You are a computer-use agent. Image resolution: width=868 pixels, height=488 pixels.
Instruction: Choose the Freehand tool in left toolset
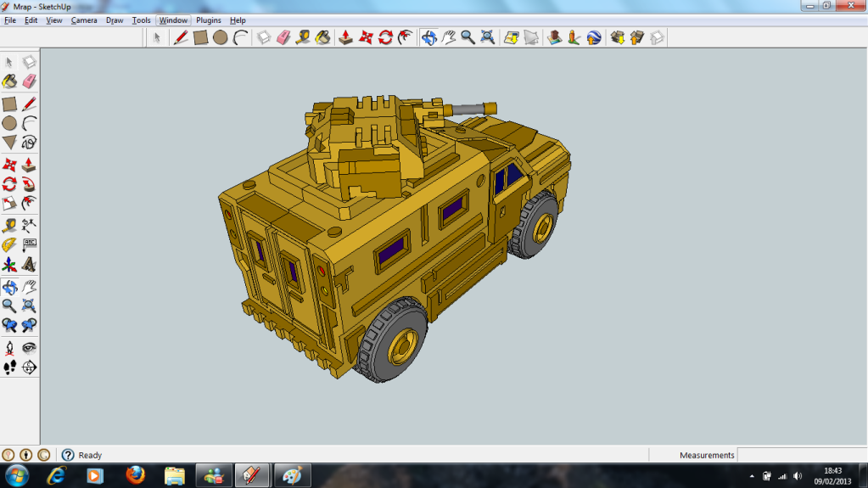coord(29,143)
